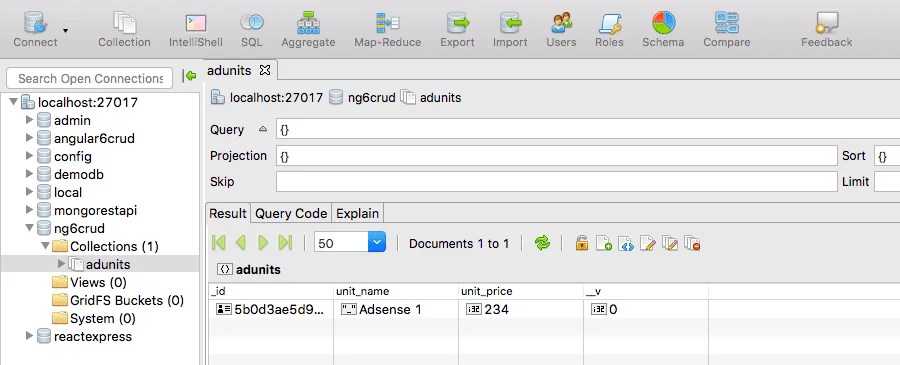900x365 pixels.
Task: Go to last page of results
Action: tap(285, 243)
